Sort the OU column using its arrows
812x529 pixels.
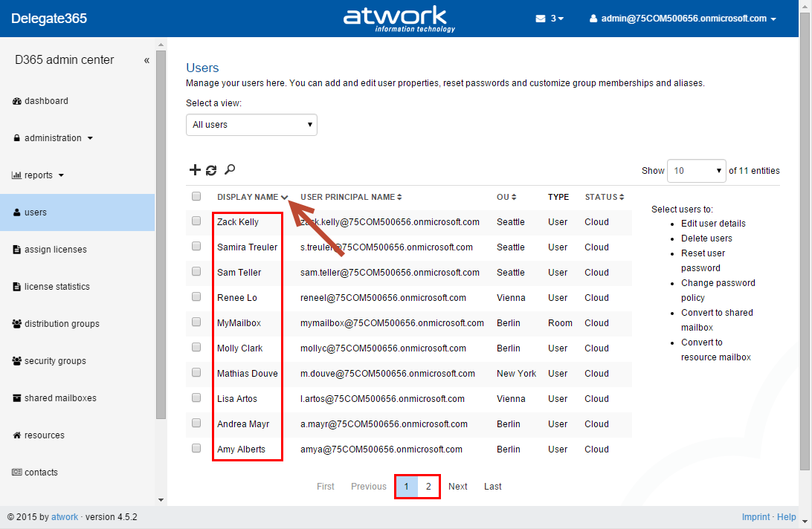514,198
